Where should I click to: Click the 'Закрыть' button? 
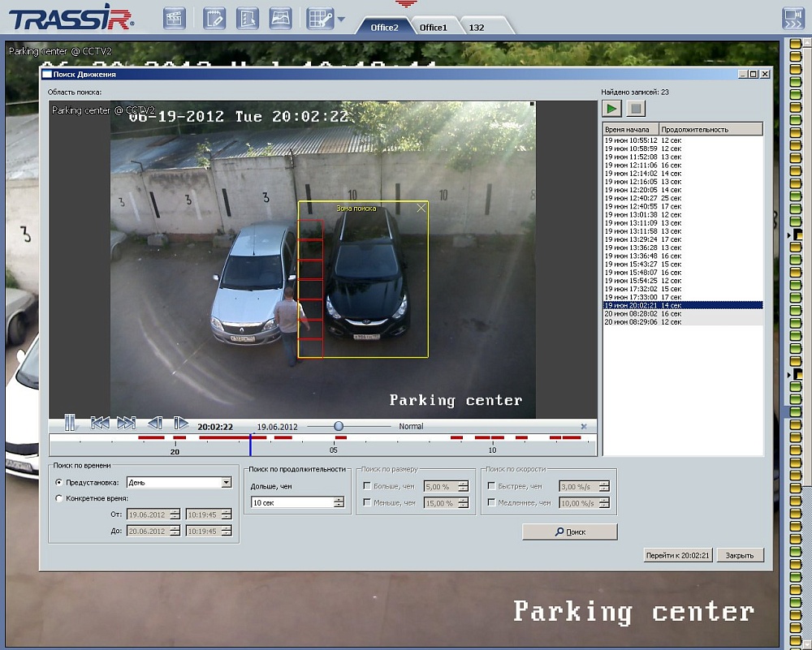tap(740, 555)
